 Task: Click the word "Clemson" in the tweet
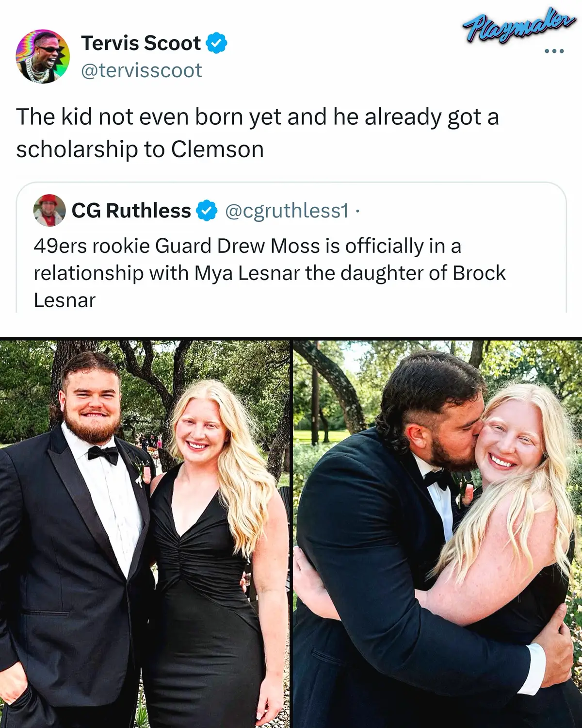click(x=217, y=149)
